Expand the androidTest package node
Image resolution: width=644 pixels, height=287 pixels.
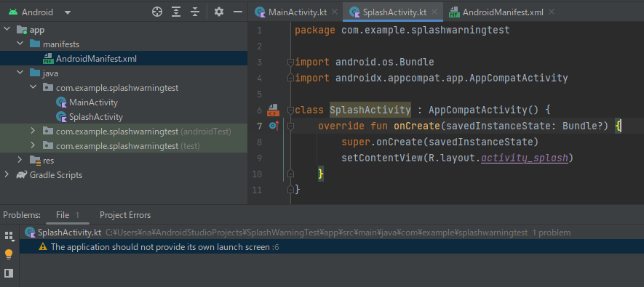pyautogui.click(x=33, y=132)
